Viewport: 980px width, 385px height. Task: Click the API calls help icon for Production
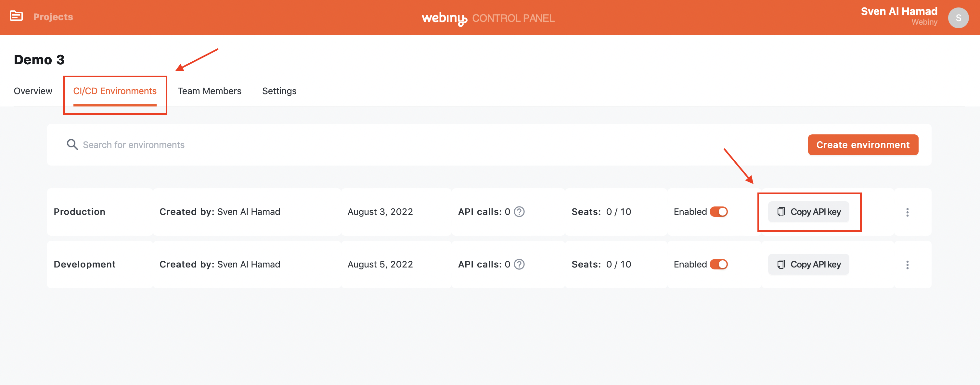520,212
